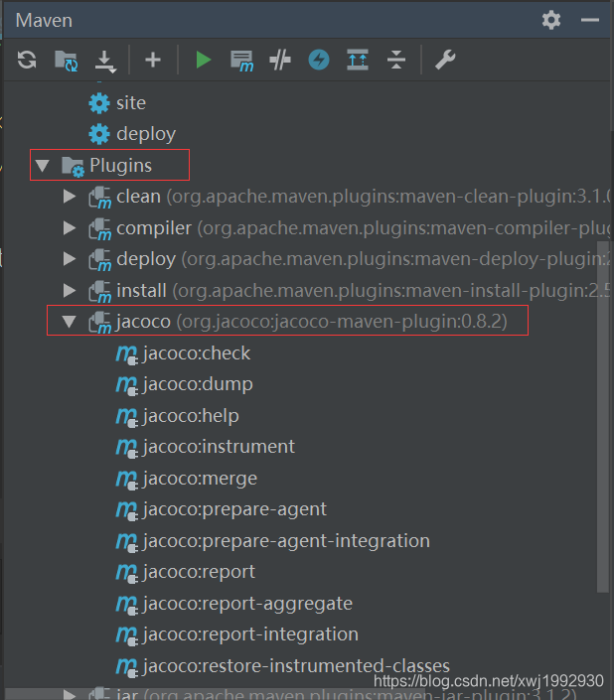Collapse the Plugins node
The height and width of the screenshot is (700, 614).
[43, 166]
